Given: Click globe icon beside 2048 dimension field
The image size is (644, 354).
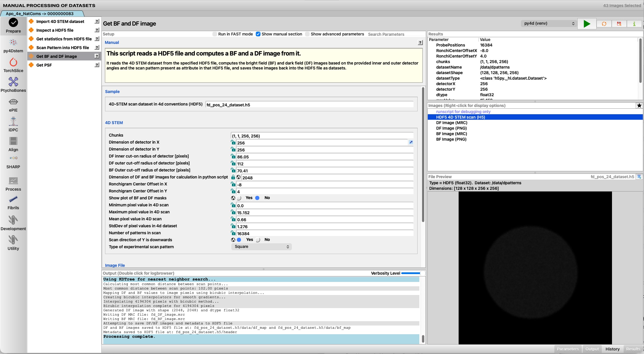Looking at the screenshot, I should click(238, 178).
